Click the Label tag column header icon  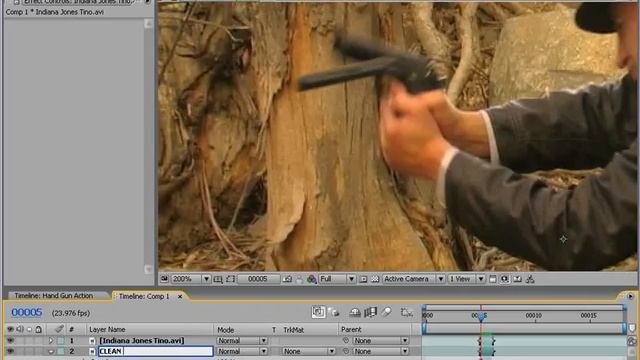point(60,329)
